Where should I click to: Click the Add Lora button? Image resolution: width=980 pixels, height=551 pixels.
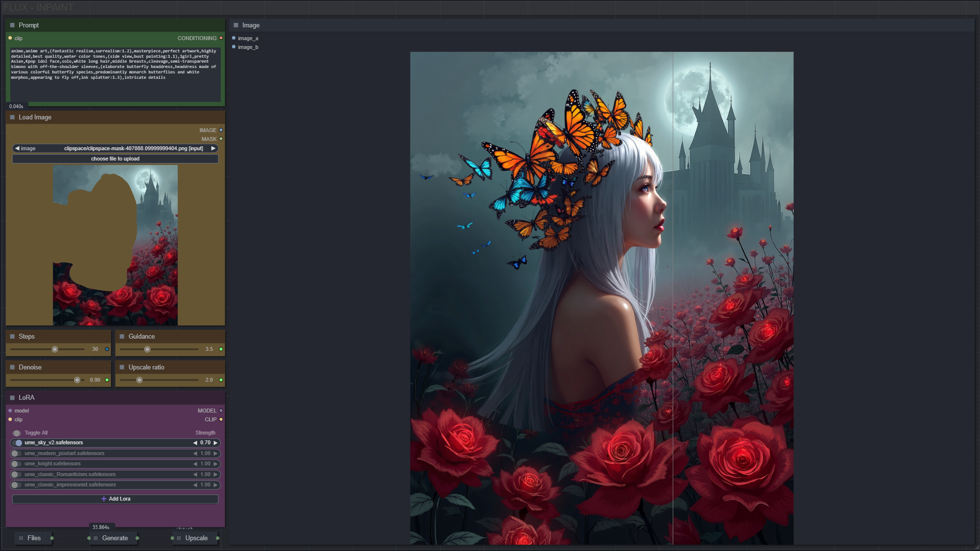(115, 499)
